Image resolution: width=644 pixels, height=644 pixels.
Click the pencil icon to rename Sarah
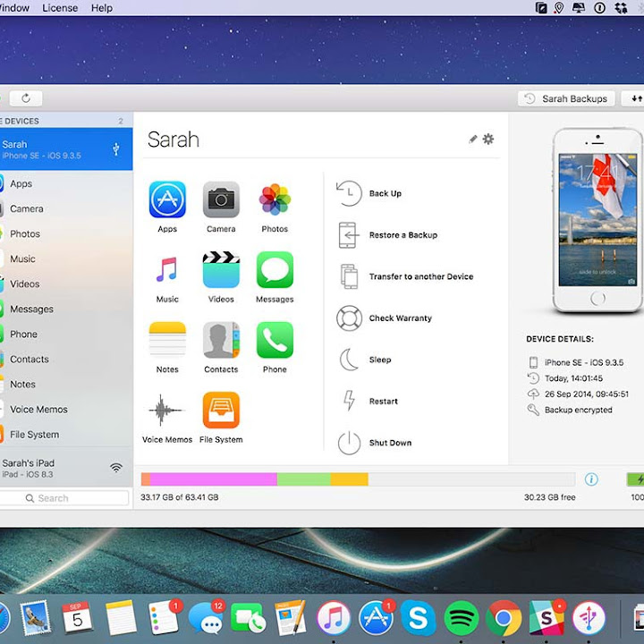coord(473,140)
